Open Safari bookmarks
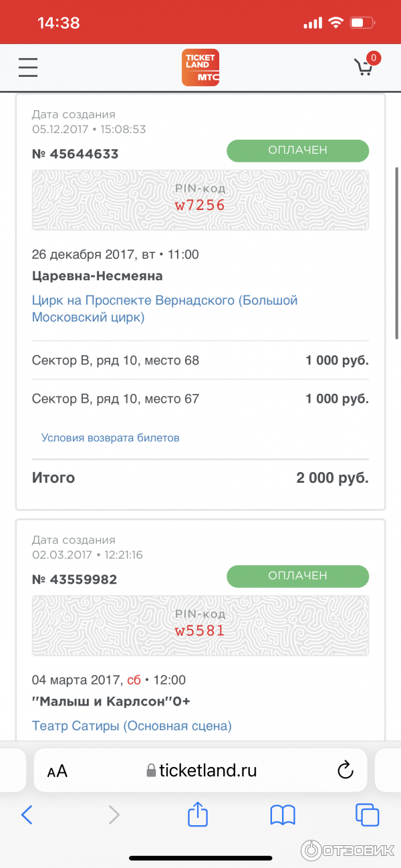This screenshot has height=868, width=401. pos(283,814)
